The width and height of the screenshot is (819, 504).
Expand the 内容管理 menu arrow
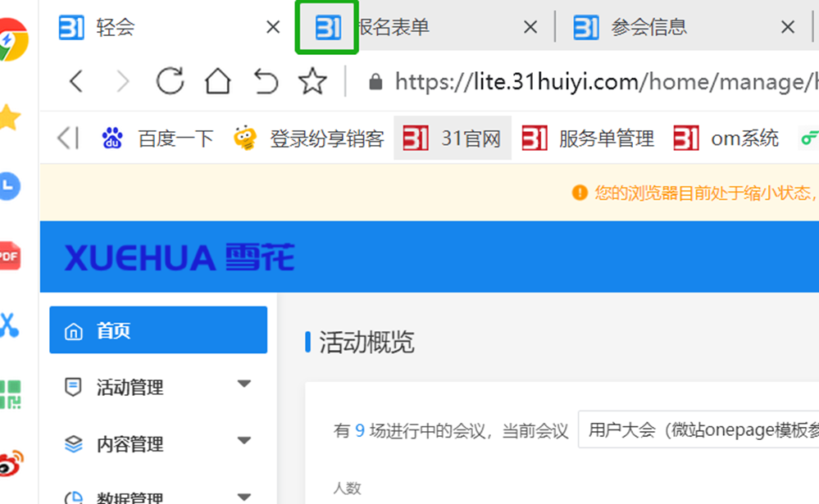point(243,441)
